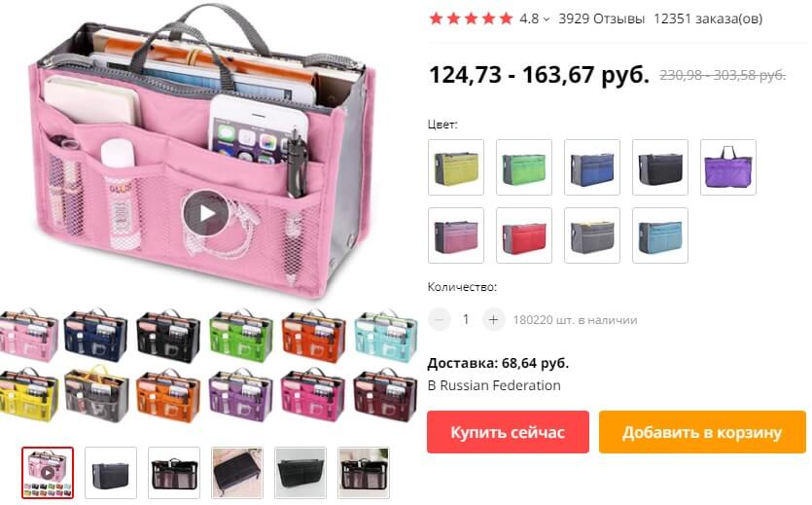Choose the bright green bag color swatch
This screenshot has width=812, height=505.
click(524, 167)
